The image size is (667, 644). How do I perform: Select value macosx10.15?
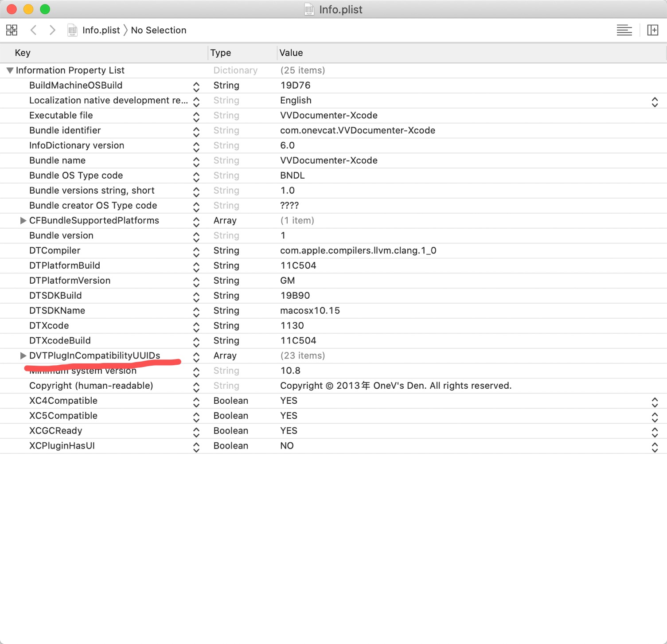[310, 311]
